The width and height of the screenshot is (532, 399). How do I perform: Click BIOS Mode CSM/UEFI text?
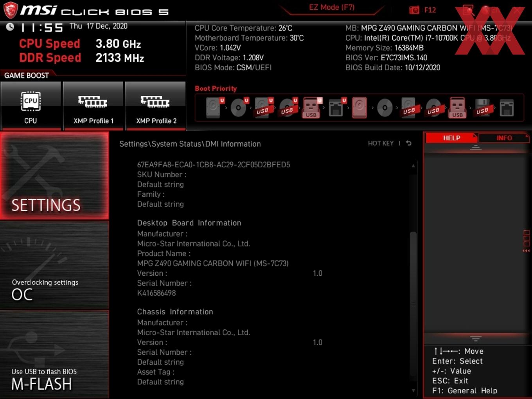pyautogui.click(x=233, y=67)
